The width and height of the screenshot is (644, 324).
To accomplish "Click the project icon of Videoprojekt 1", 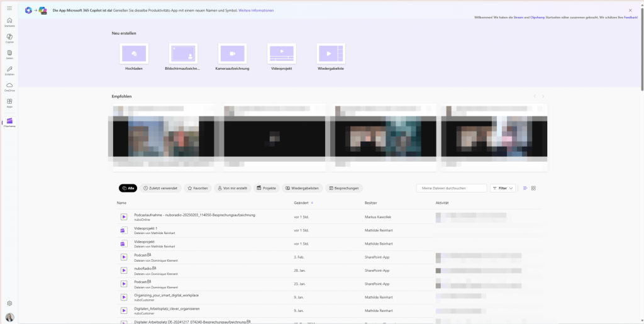I will (x=124, y=230).
